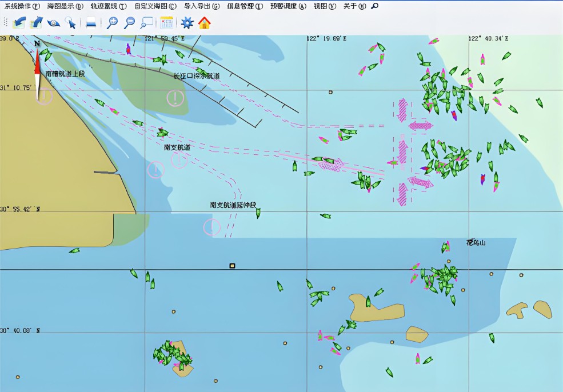Open the 海图显示 menu
Screen dimensions: 563x392
coord(65,6)
